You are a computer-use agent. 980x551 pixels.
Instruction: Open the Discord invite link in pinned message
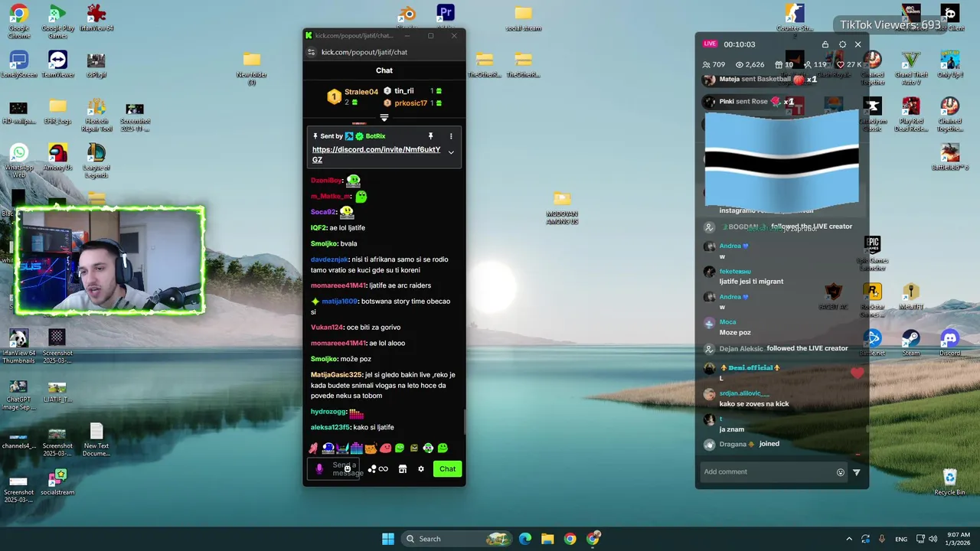pyautogui.click(x=376, y=155)
